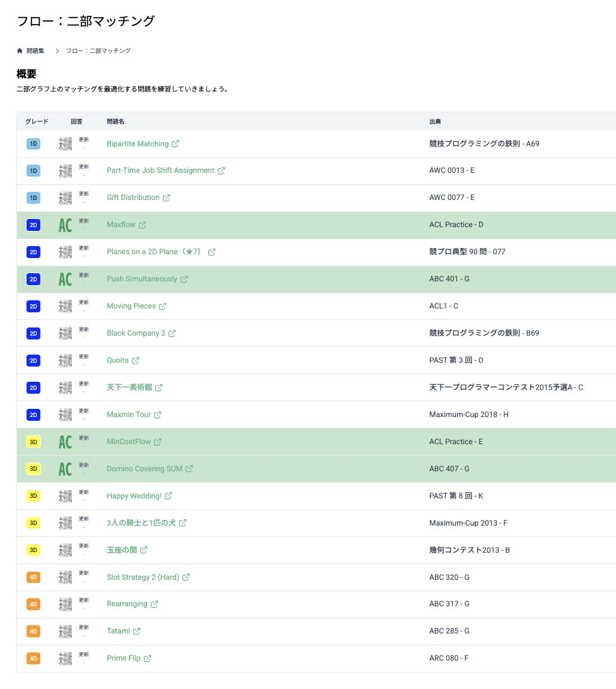The height and width of the screenshot is (689, 616).
Task: Click 4D grade badge in Tatami row
Action: tap(33, 632)
